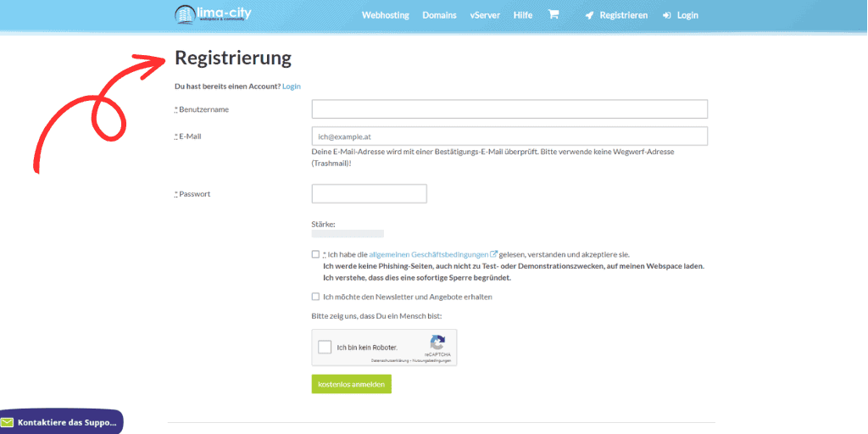This screenshot has width=868, height=434.
Task: Accept the allgemeinen Geschäftsbedingungen checkbox
Action: pyautogui.click(x=316, y=254)
